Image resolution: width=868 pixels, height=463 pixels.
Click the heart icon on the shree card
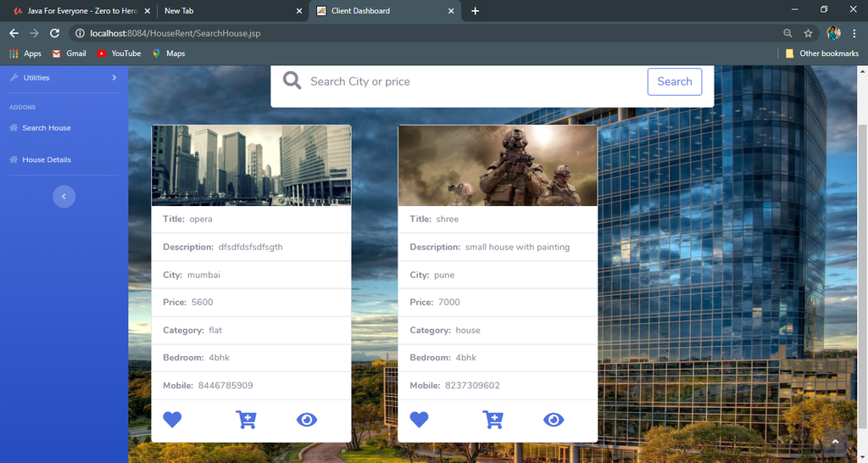(x=419, y=419)
